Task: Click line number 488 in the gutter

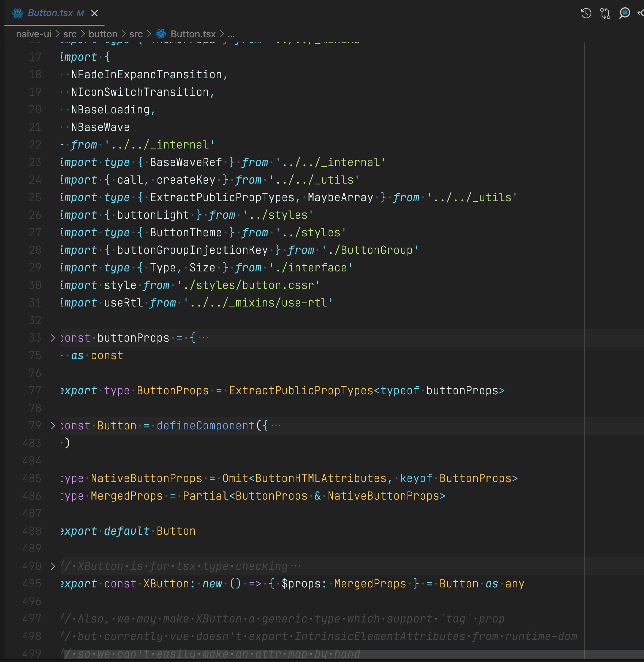Action: [x=32, y=531]
